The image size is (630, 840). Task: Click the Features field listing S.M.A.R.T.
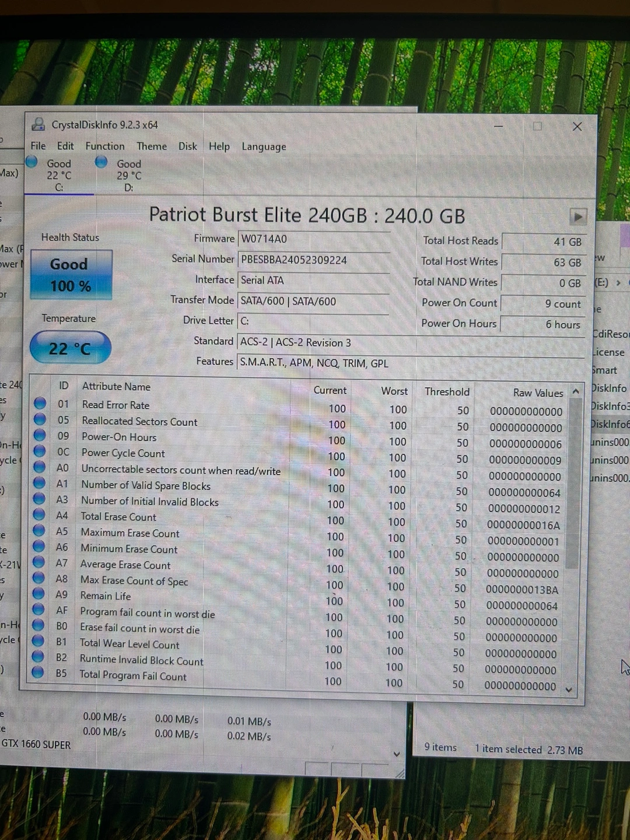(411, 363)
